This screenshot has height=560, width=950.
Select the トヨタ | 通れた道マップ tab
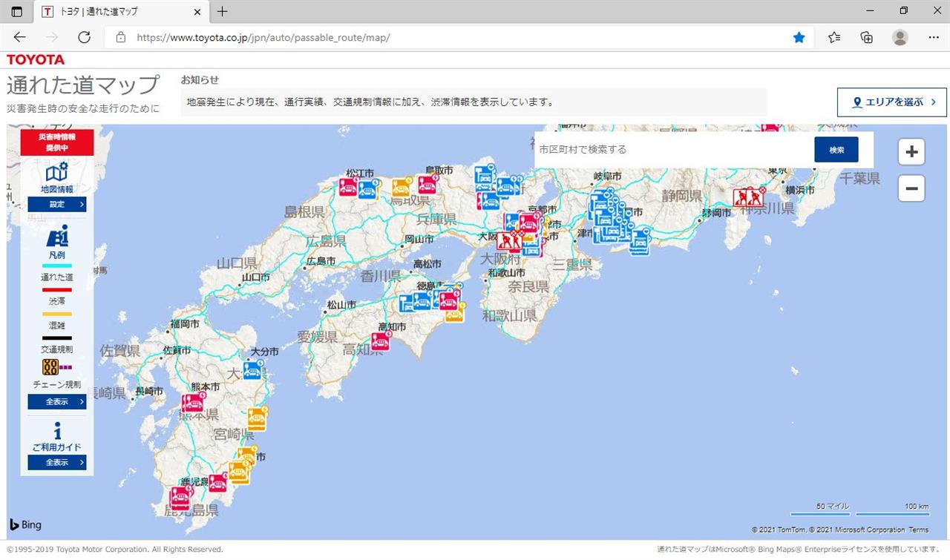[x=121, y=12]
